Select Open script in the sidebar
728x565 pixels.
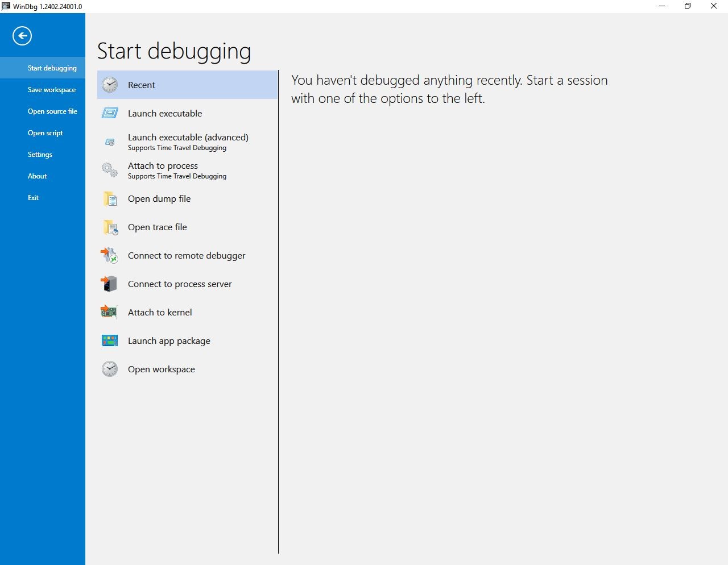pos(43,132)
